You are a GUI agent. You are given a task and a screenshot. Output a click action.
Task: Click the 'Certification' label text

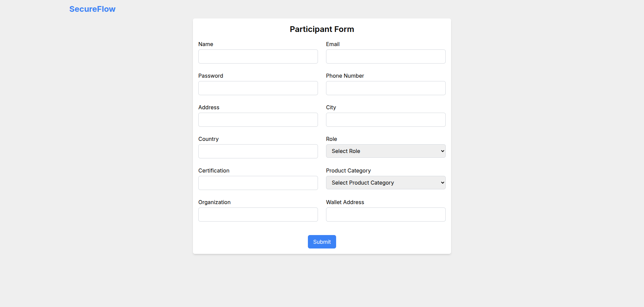pyautogui.click(x=214, y=171)
